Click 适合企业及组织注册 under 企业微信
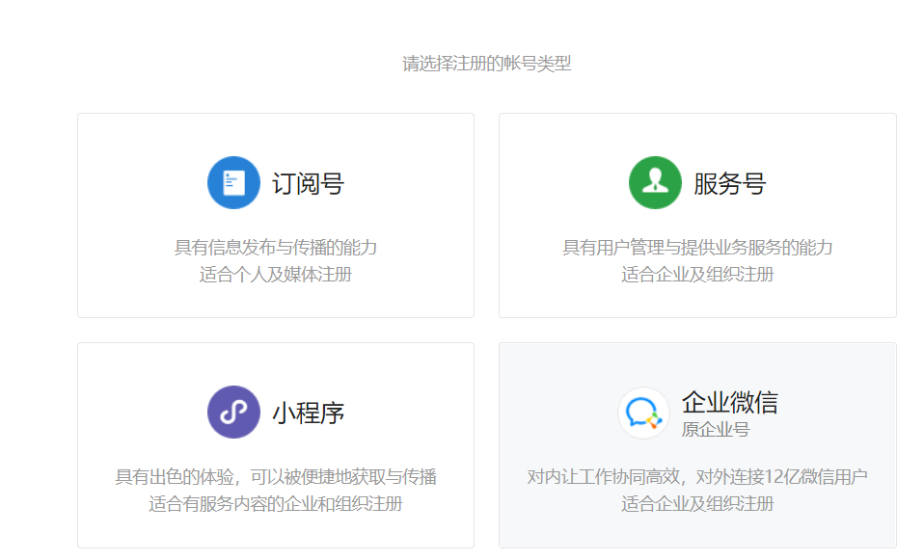The height and width of the screenshot is (560, 924). coord(697,504)
